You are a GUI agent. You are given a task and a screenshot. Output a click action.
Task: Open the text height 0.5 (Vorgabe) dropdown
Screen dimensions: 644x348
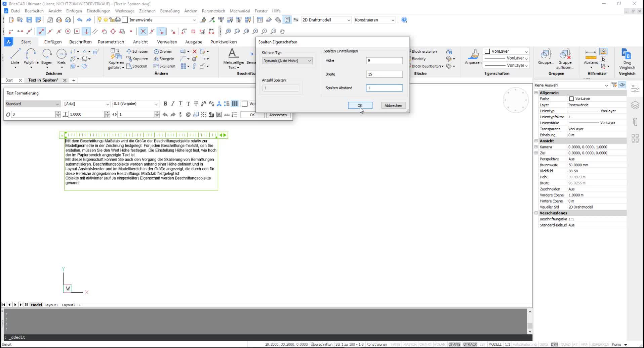click(x=135, y=104)
